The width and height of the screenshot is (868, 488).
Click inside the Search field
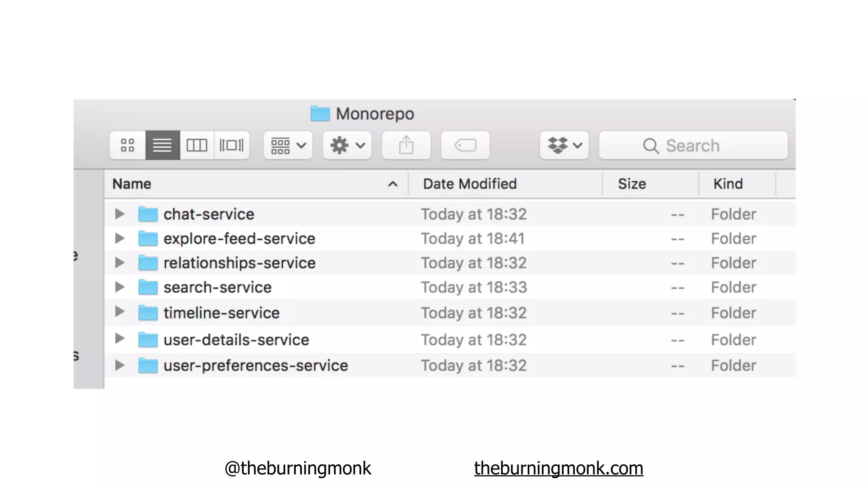(693, 145)
